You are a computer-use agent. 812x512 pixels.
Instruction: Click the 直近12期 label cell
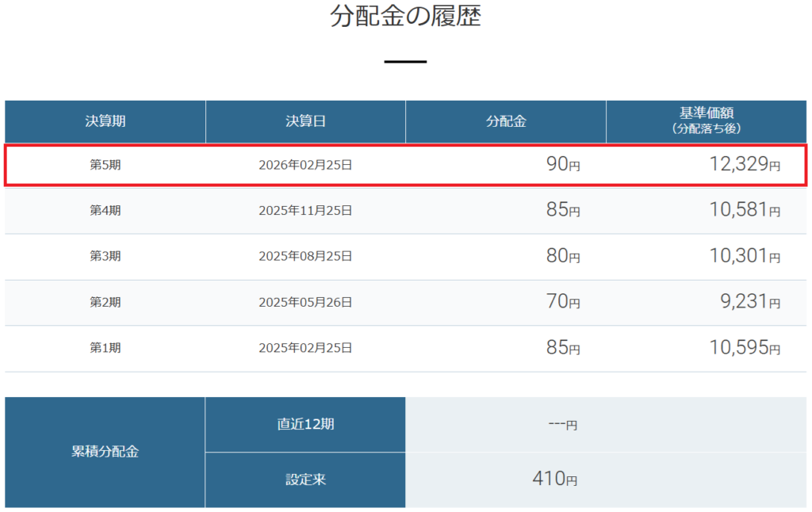tap(305, 424)
